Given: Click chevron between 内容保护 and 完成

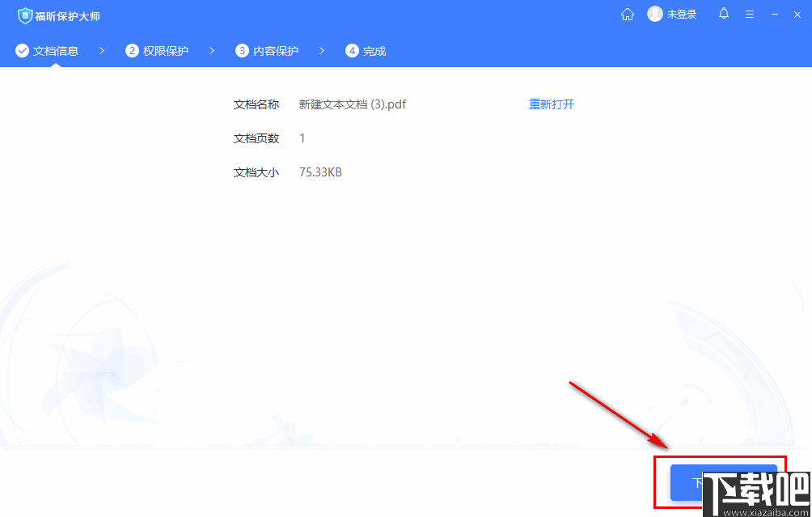Looking at the screenshot, I should tap(321, 50).
